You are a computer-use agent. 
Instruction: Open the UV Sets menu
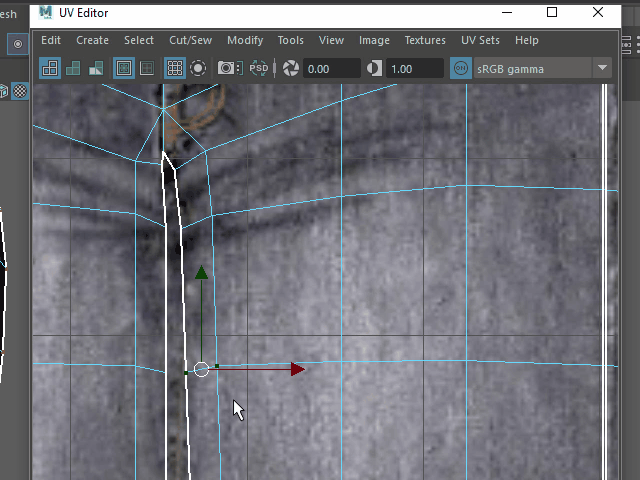(480, 40)
